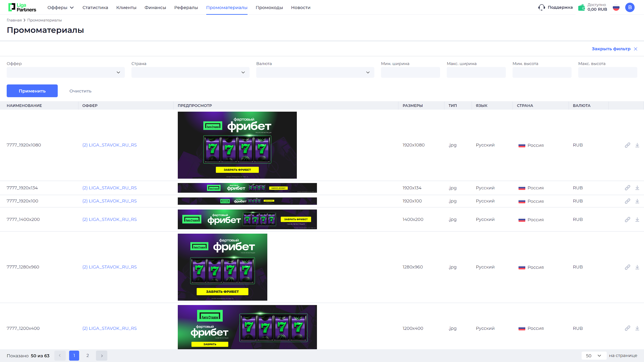This screenshot has width=644, height=362.
Task: Download the 7777_1200x400 banner file
Action: (637, 328)
